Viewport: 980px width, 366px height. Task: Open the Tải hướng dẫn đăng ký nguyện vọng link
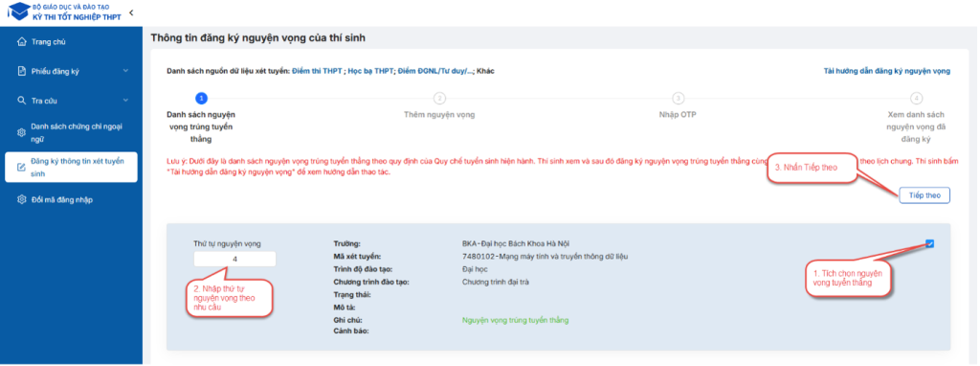[887, 71]
